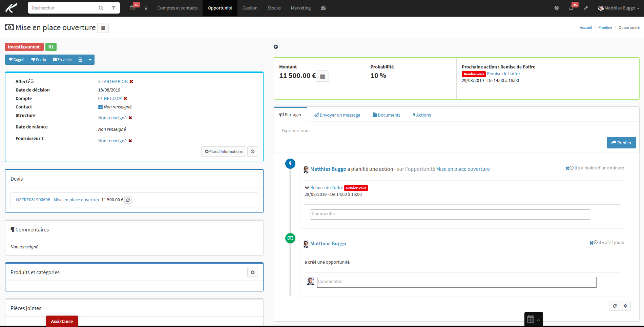Remove X TARTEMPION assignment with red cross
Screen dimensions: 644x327
[131, 82]
